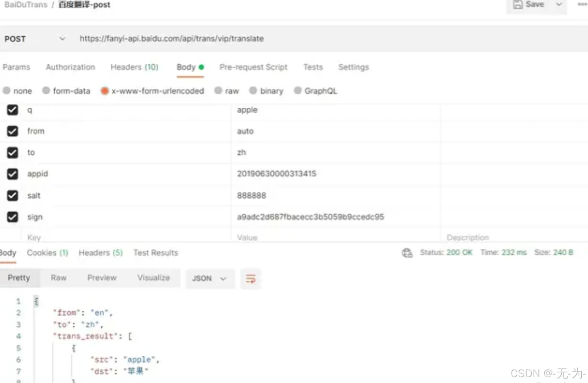This screenshot has height=383, width=588.
Task: Click the value cell containing zh
Action: coord(336,152)
